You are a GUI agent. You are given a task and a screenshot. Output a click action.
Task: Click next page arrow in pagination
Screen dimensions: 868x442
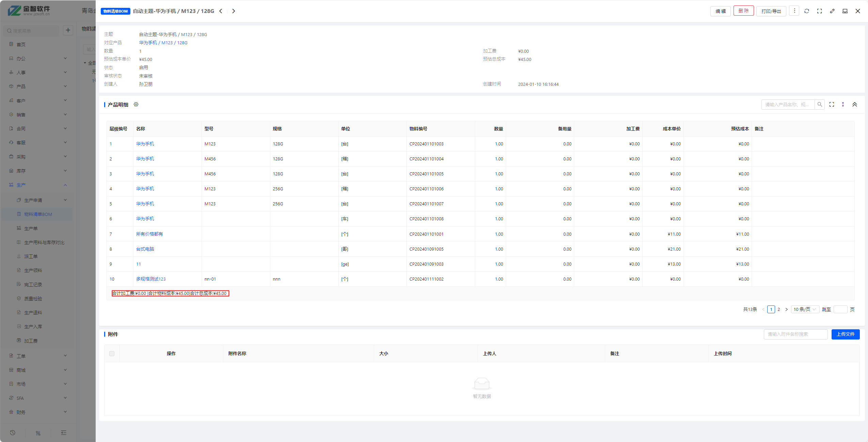pyautogui.click(x=786, y=309)
